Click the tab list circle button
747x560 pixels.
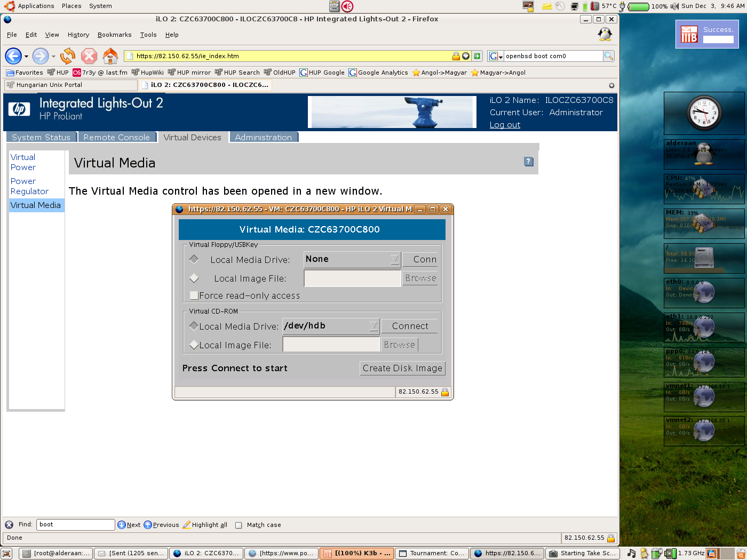point(611,85)
